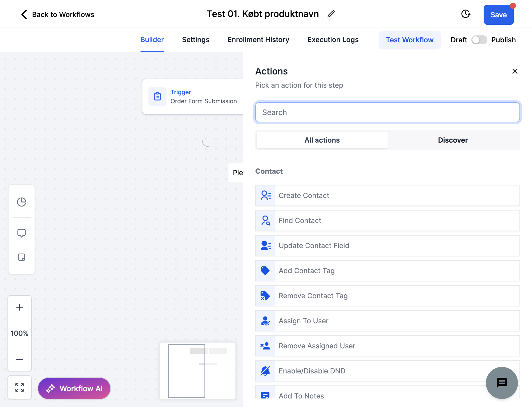Image resolution: width=532 pixels, height=407 pixels.
Task: Click the Test Workflow button
Action: (x=409, y=40)
